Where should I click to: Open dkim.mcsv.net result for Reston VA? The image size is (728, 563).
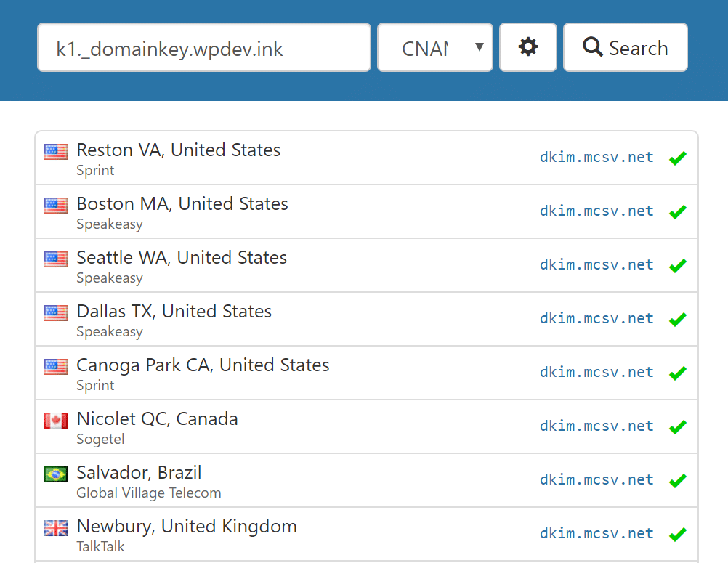[596, 158]
